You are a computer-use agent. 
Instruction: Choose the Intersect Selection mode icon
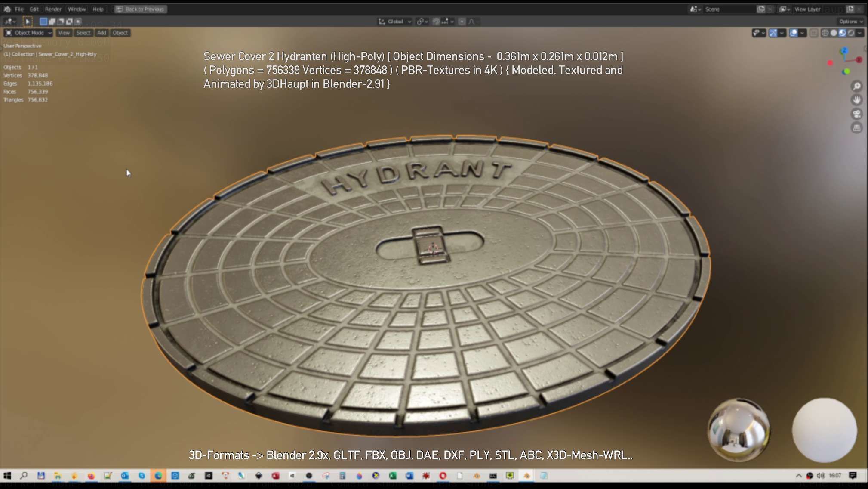(78, 21)
